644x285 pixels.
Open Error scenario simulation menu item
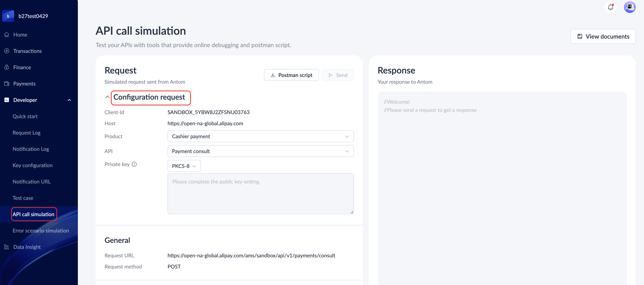41,231
